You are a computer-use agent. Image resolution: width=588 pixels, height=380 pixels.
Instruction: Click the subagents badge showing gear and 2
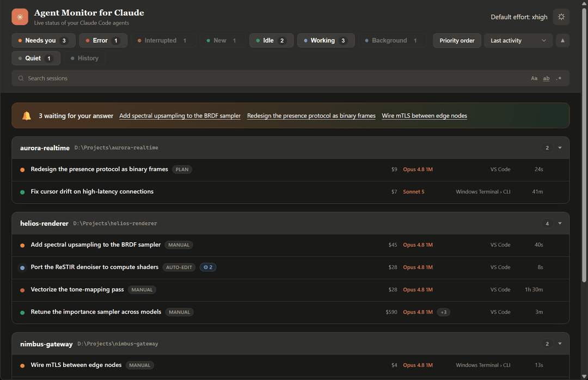[208, 267]
